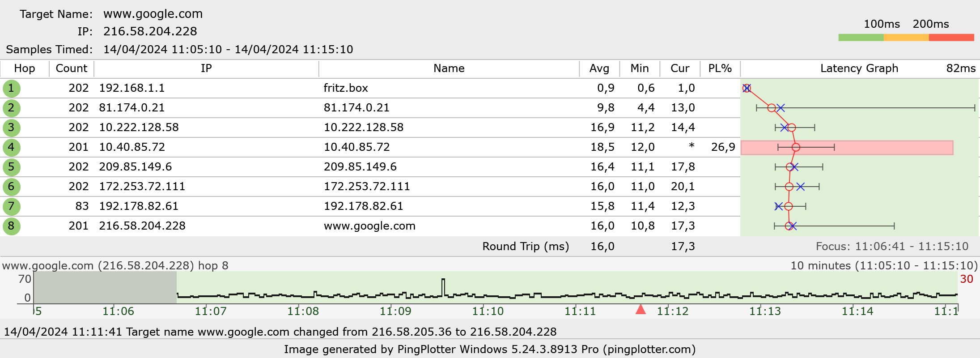Click the hop 7 green circle

point(11,206)
